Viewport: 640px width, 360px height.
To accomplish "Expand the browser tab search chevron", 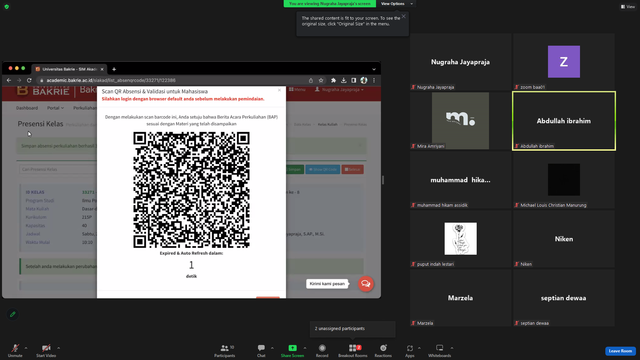I will click(x=374, y=69).
